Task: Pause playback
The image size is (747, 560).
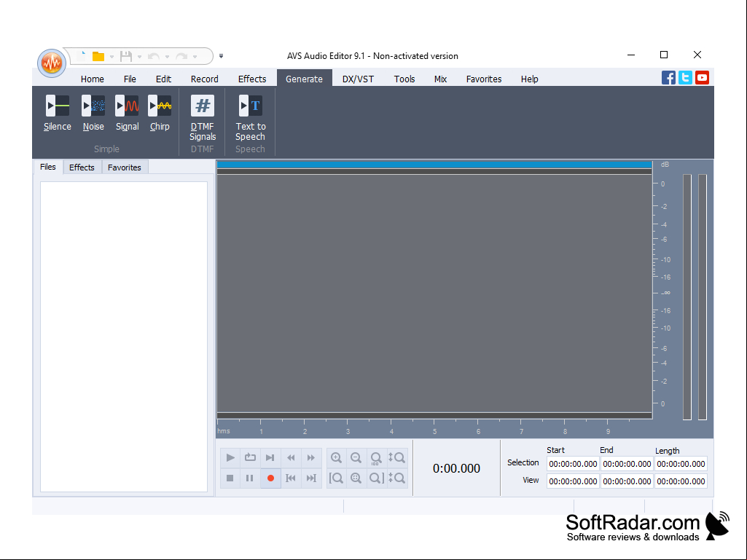Action: click(250, 478)
